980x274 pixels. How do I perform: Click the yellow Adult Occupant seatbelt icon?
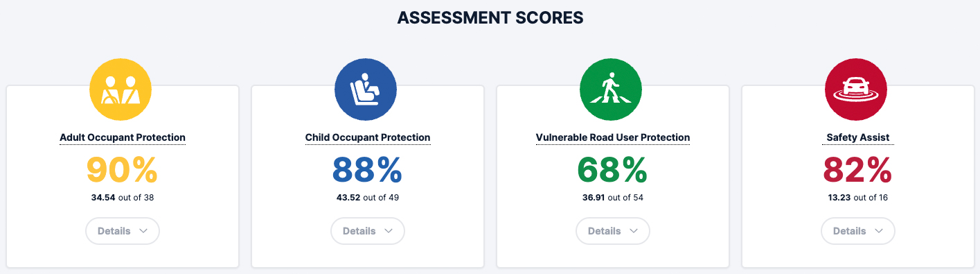122,89
